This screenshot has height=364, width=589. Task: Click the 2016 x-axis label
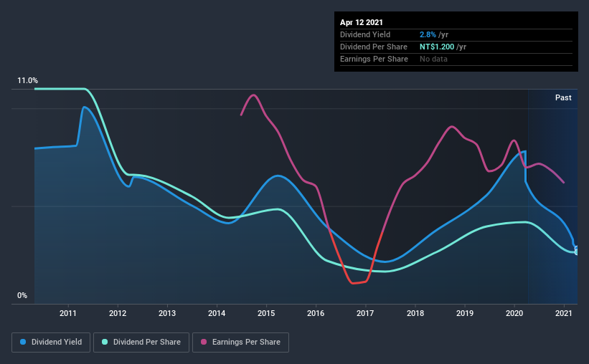tap(316, 313)
